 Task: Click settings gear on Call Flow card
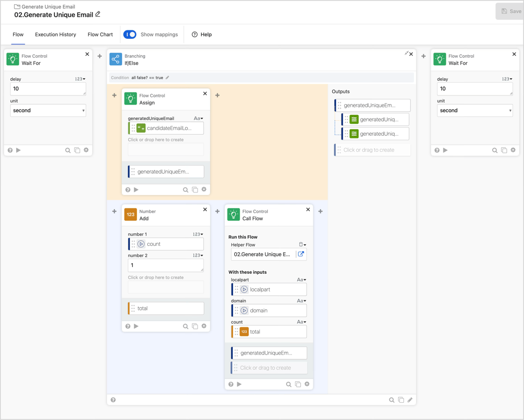coord(307,384)
